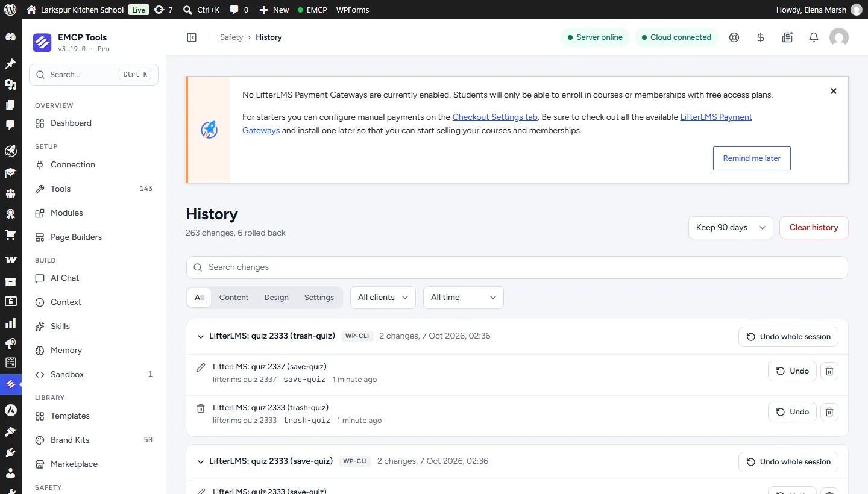
Task: Open the Dashboard menu item
Action: pyautogui.click(x=93, y=123)
